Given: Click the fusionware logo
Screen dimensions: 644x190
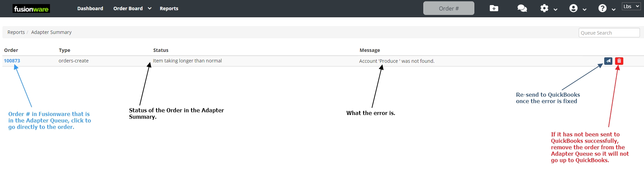Looking at the screenshot, I should point(31,9).
